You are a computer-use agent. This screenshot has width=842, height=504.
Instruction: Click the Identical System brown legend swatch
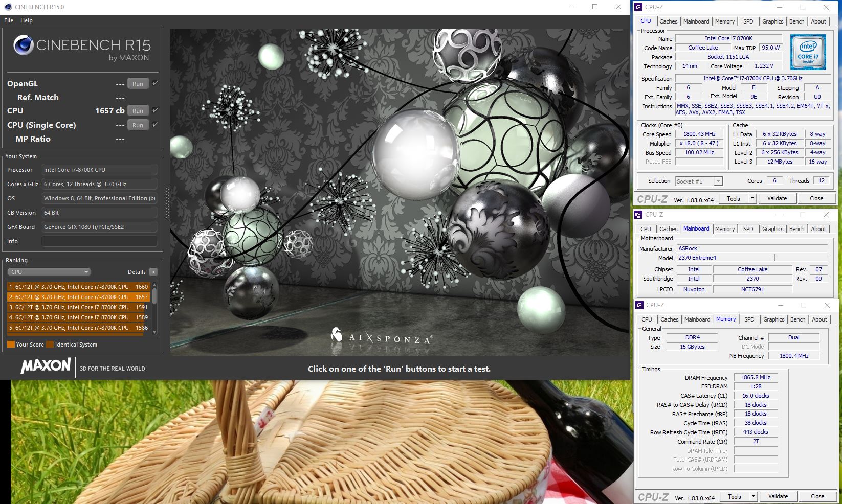click(50, 345)
